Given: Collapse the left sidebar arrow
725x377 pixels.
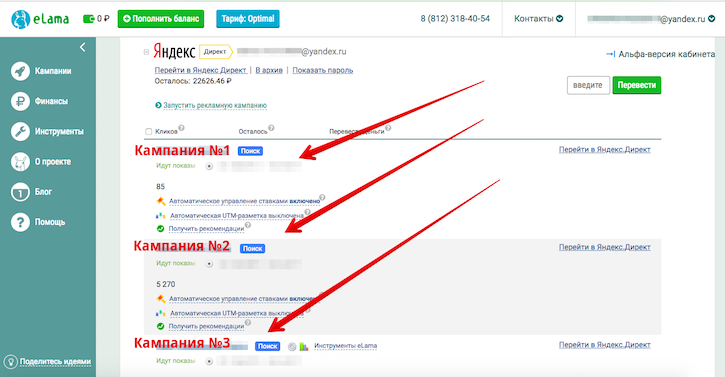Looking at the screenshot, I should [x=82, y=47].
